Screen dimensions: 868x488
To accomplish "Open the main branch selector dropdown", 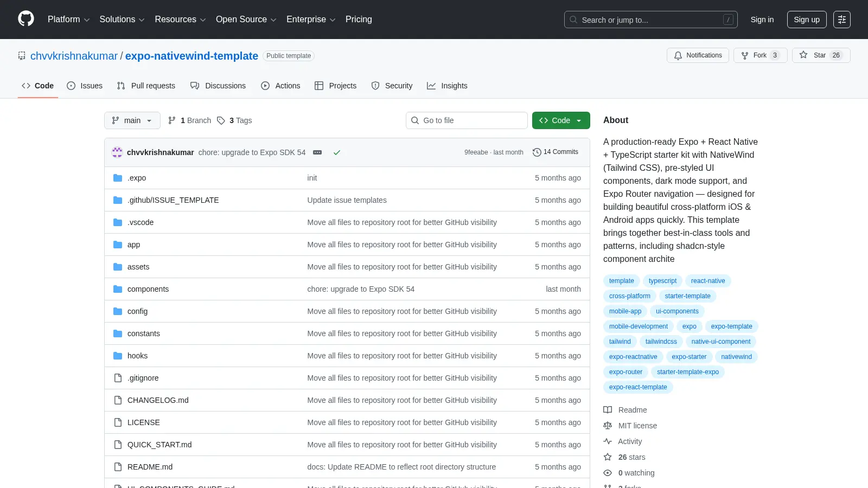I will point(132,120).
